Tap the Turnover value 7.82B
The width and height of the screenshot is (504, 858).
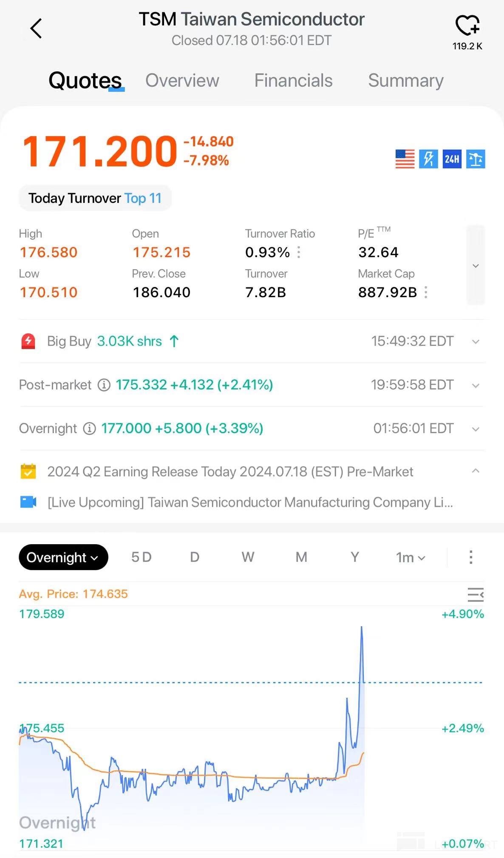point(266,292)
